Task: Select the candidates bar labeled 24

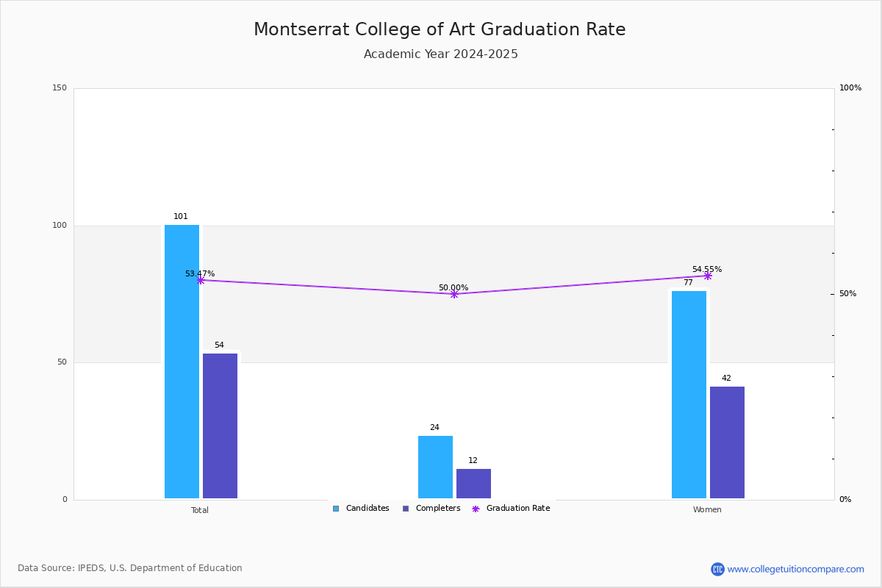Action: (435, 467)
